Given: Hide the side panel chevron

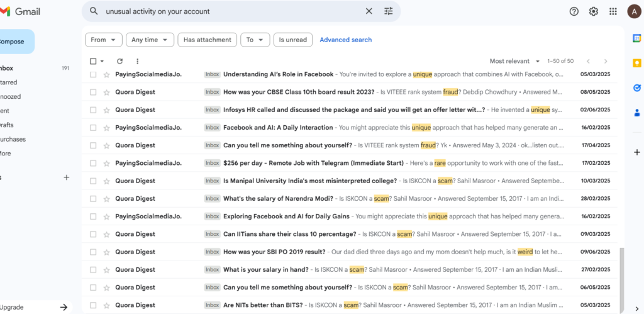Looking at the screenshot, I should pyautogui.click(x=636, y=309).
